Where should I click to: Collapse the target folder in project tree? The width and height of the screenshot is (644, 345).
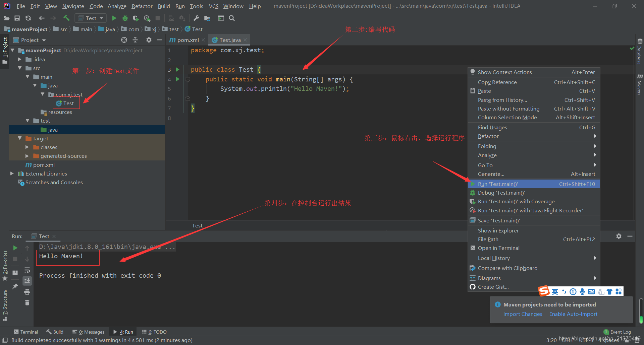point(20,138)
